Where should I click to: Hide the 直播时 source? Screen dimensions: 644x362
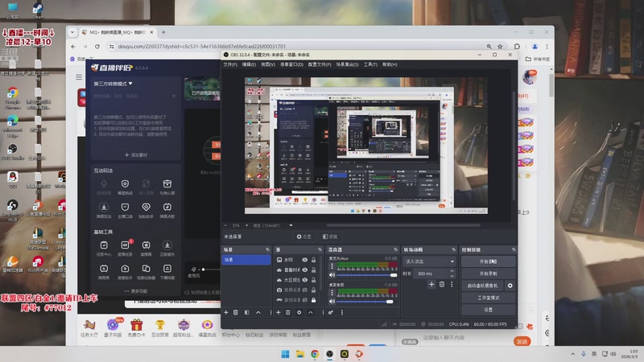[305, 270]
